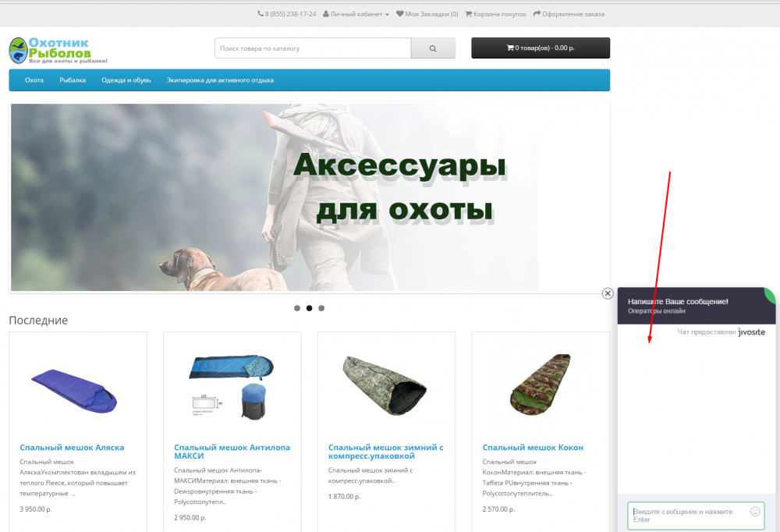Open the emoji picker in chat
The image size is (780, 532).
755,512
